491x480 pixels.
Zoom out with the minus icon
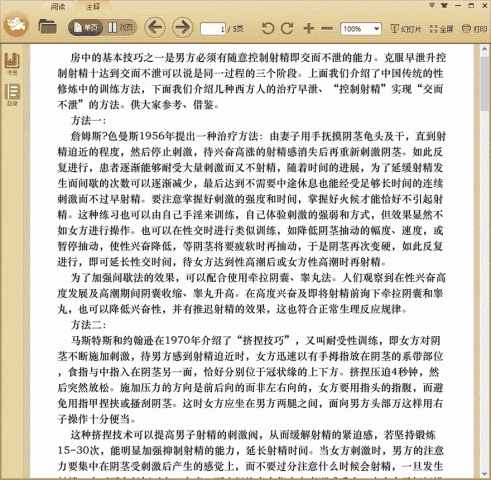327,28
